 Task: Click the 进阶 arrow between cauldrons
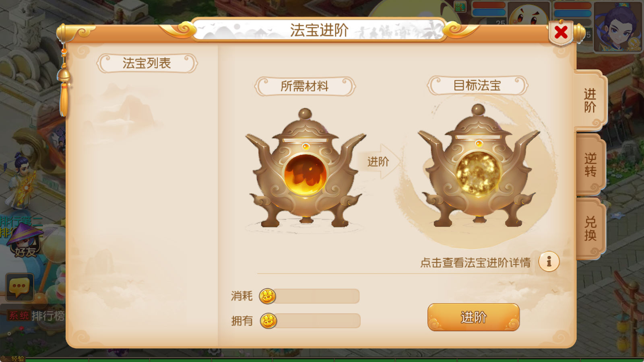pyautogui.click(x=379, y=162)
